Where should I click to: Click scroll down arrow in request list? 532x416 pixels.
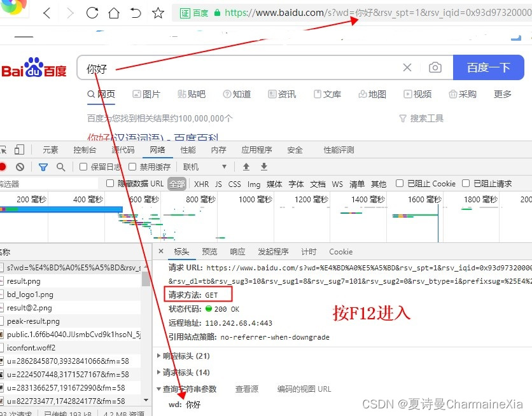(x=146, y=400)
